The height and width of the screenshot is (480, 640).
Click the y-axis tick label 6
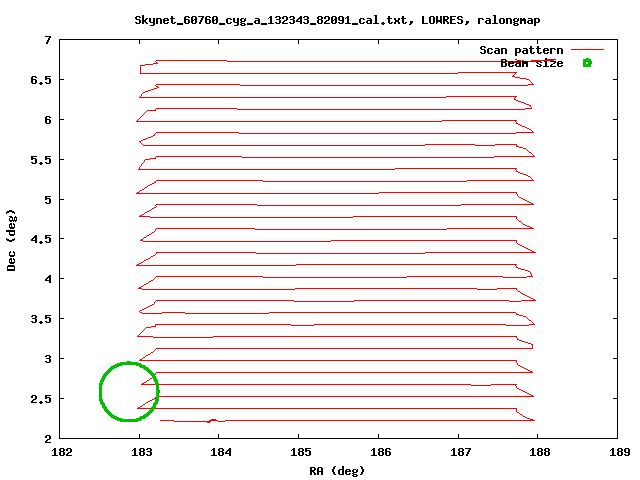[48, 120]
